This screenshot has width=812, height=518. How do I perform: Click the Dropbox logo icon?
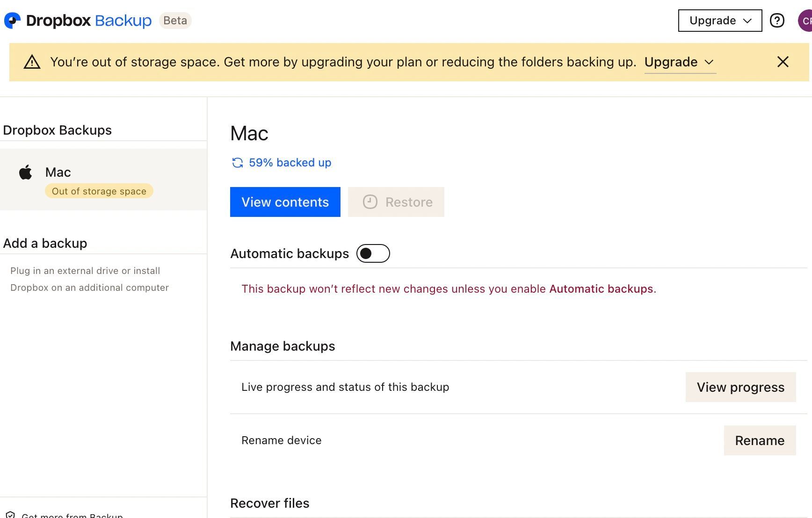point(13,21)
